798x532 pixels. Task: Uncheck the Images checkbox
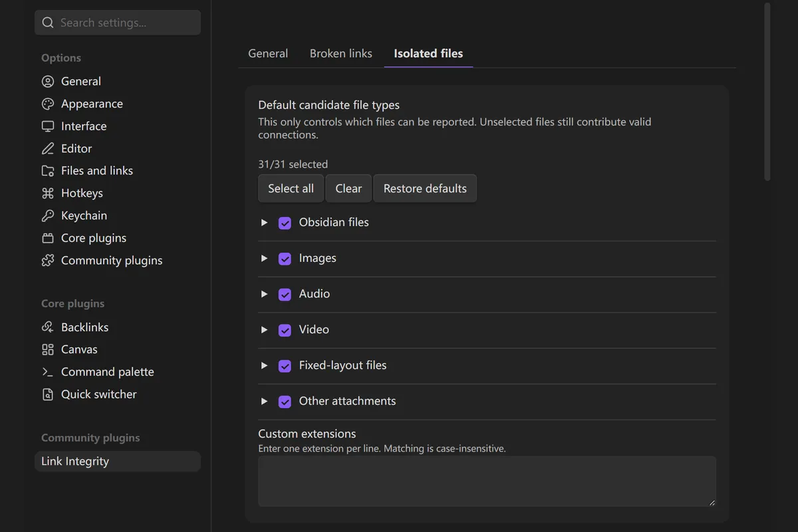click(x=285, y=259)
